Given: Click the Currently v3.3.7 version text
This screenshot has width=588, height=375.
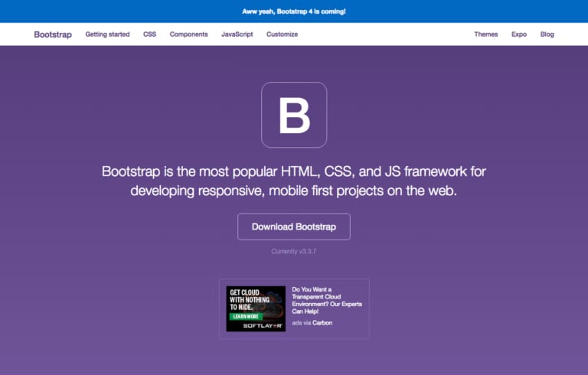Looking at the screenshot, I should (294, 251).
